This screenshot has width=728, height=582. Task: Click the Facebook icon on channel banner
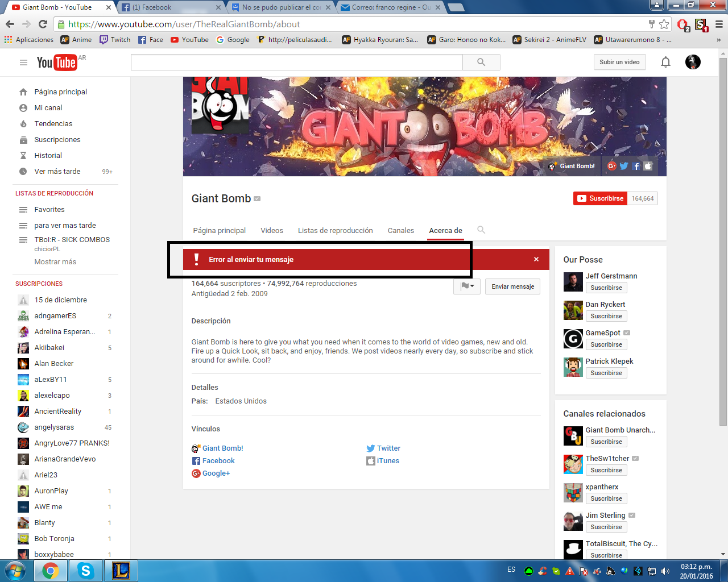[x=636, y=166]
